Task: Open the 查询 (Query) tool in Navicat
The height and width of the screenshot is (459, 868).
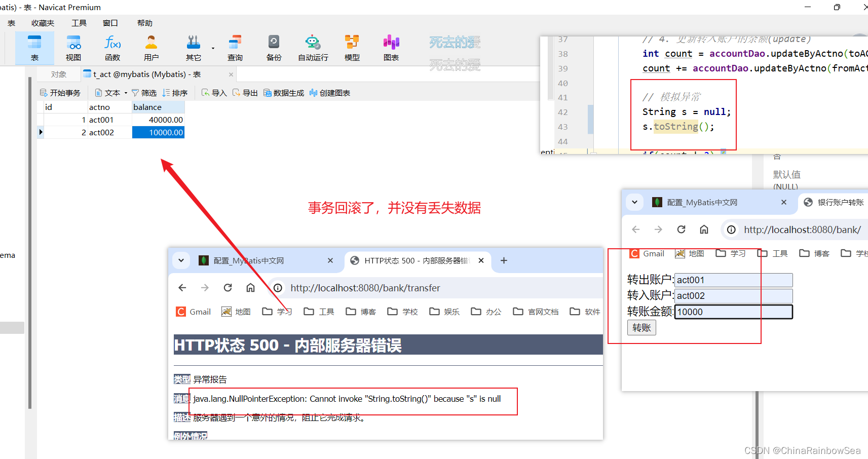Action: point(234,47)
